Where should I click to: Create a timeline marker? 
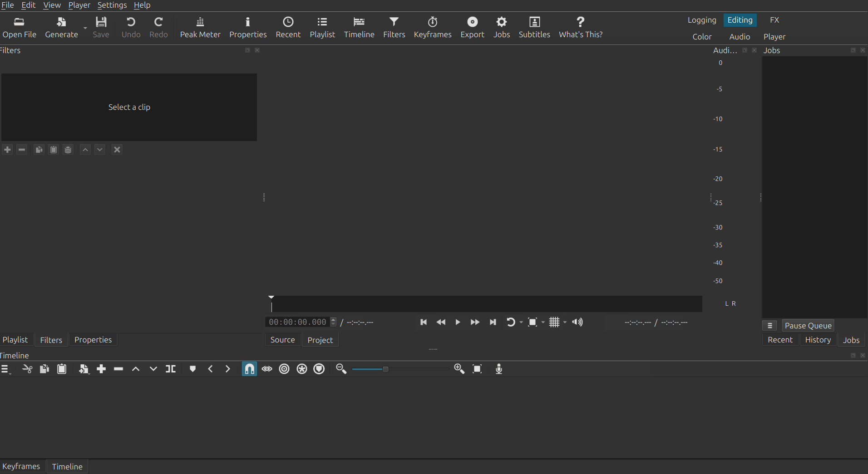(192, 369)
